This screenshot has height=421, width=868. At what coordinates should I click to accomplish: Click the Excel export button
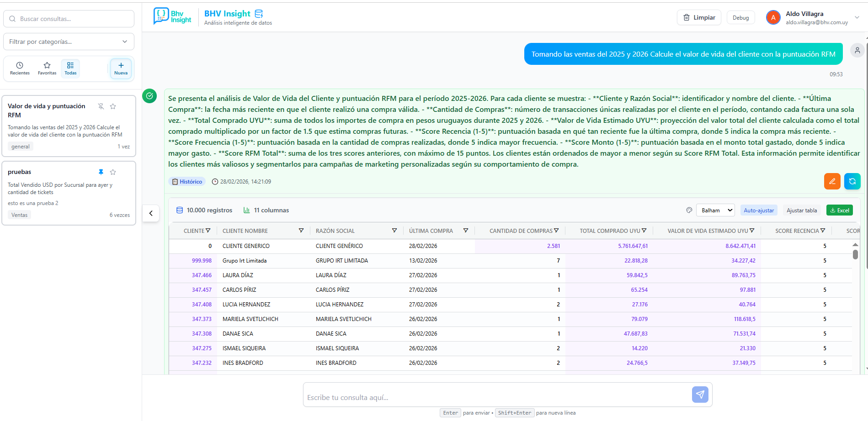(839, 210)
